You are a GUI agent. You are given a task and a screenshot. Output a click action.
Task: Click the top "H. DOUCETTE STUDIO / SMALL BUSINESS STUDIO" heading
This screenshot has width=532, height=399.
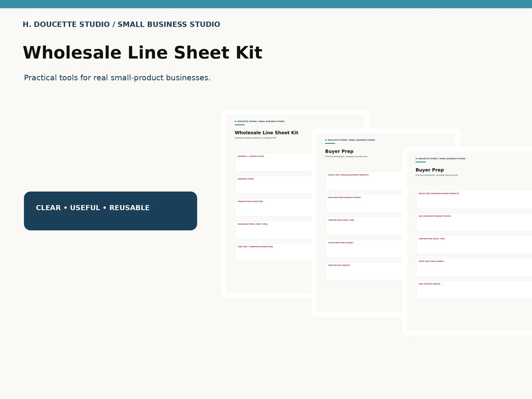tap(121, 24)
